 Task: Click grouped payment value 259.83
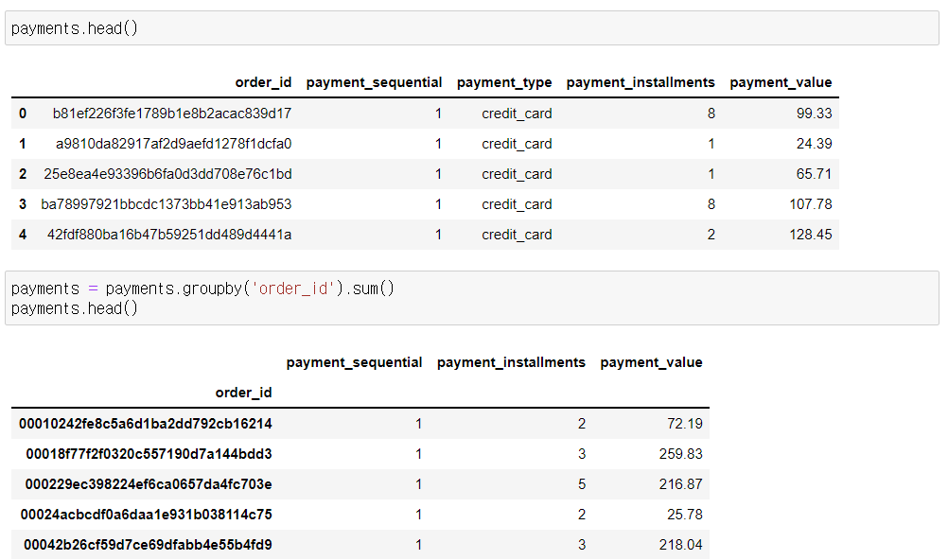coord(681,453)
